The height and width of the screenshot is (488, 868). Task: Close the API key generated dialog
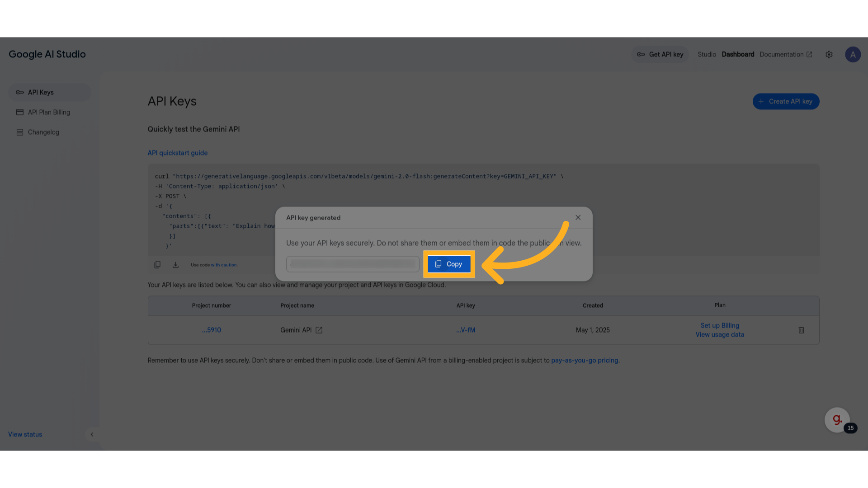[x=578, y=217]
